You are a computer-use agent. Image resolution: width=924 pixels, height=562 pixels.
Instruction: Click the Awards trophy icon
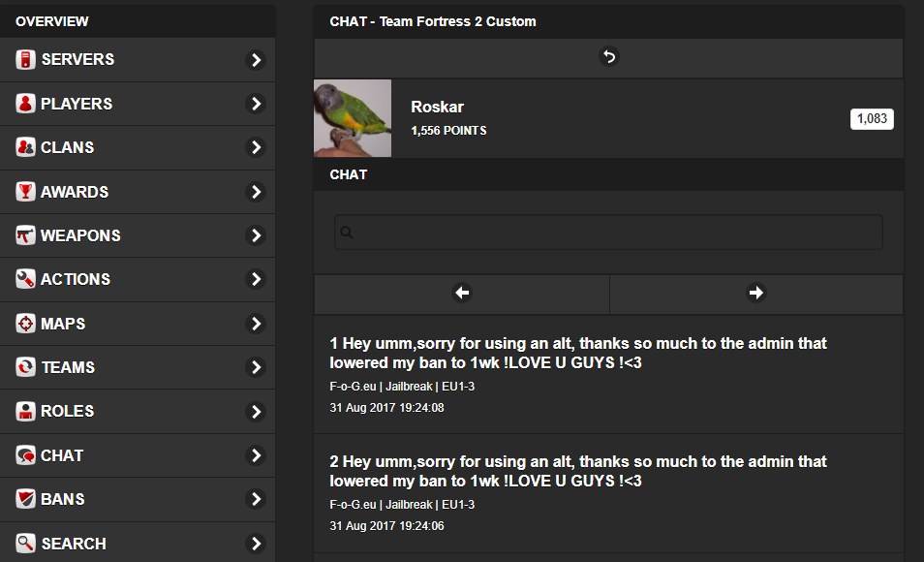tap(25, 192)
